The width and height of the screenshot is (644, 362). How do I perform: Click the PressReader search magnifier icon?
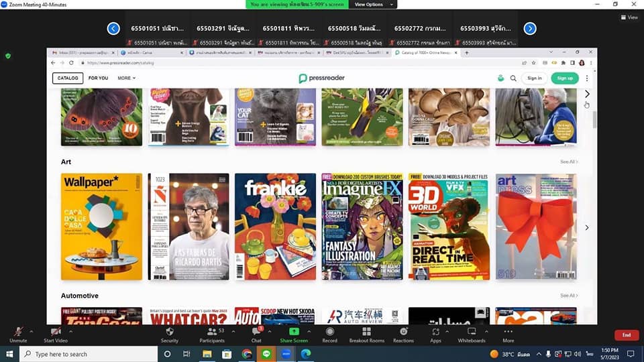513,78
